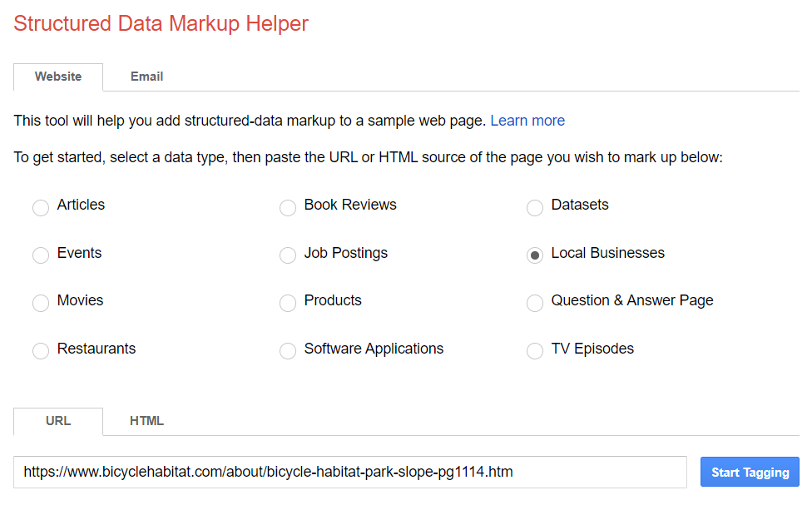Click the Structured Data Markup Helper title
The height and width of the screenshot is (505, 812).
161,24
